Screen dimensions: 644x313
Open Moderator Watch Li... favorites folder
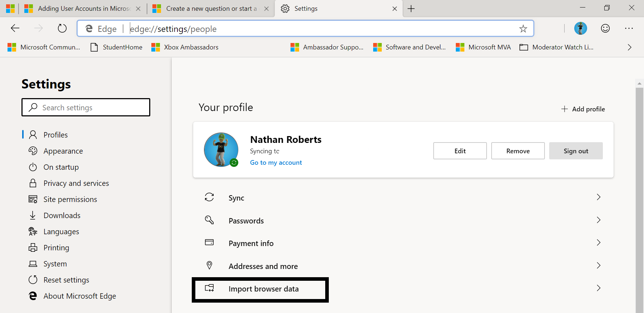coord(556,47)
